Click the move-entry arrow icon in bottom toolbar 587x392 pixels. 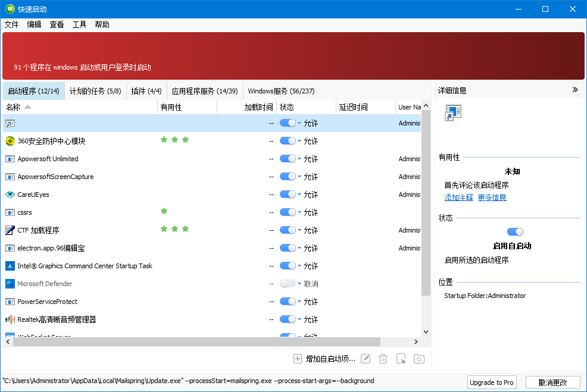[x=401, y=359]
